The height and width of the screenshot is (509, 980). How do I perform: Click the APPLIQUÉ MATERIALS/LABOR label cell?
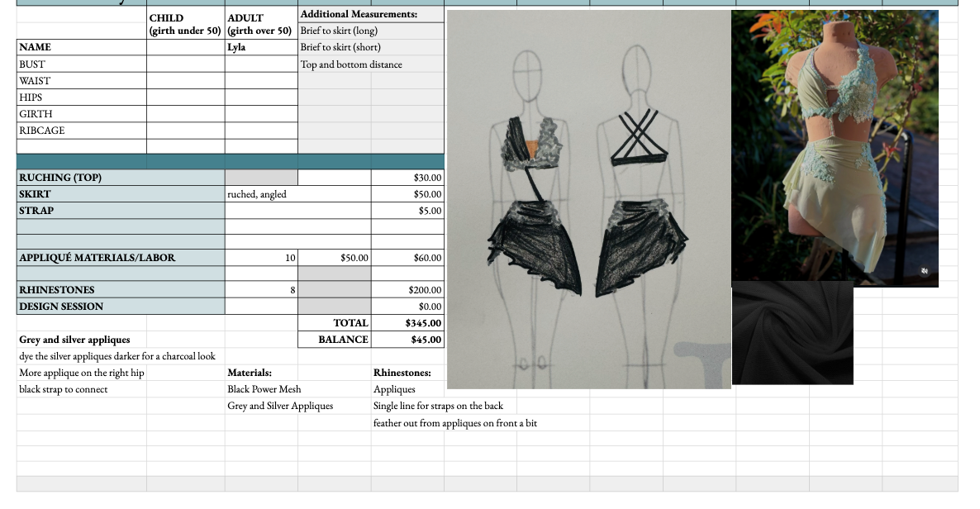pyautogui.click(x=121, y=257)
